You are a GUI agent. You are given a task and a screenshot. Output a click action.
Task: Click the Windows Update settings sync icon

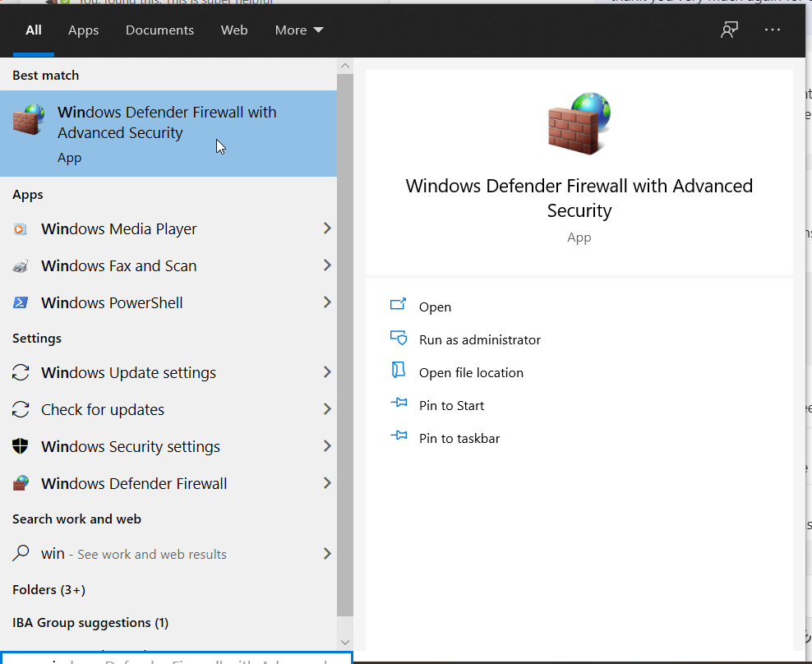point(21,372)
